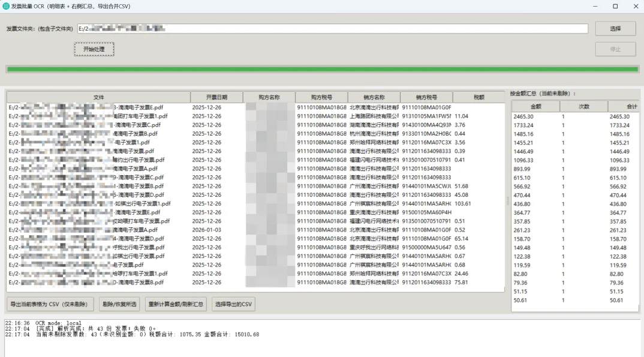This screenshot has width=644, height=357.
Task: Click the log line with 金额合计 15010.68
Action: point(133,334)
